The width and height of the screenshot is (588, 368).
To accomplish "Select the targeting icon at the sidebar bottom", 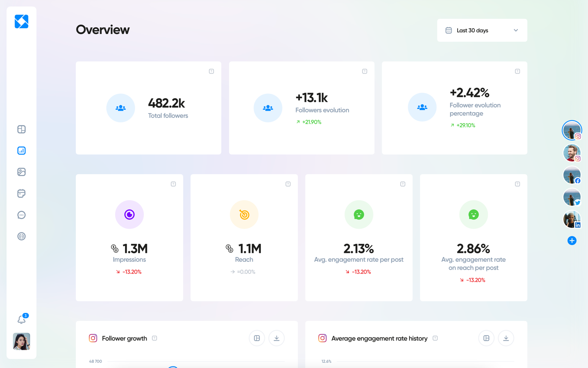I will (x=21, y=236).
